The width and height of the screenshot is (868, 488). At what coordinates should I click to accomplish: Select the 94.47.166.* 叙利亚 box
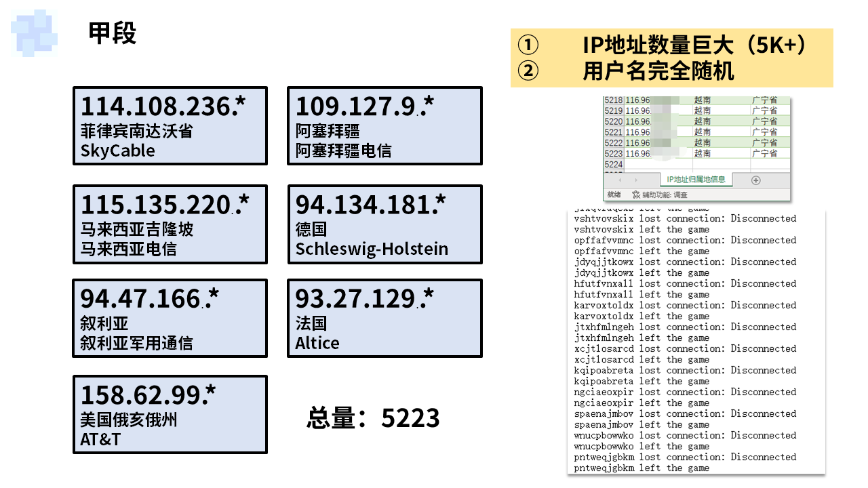coord(170,319)
